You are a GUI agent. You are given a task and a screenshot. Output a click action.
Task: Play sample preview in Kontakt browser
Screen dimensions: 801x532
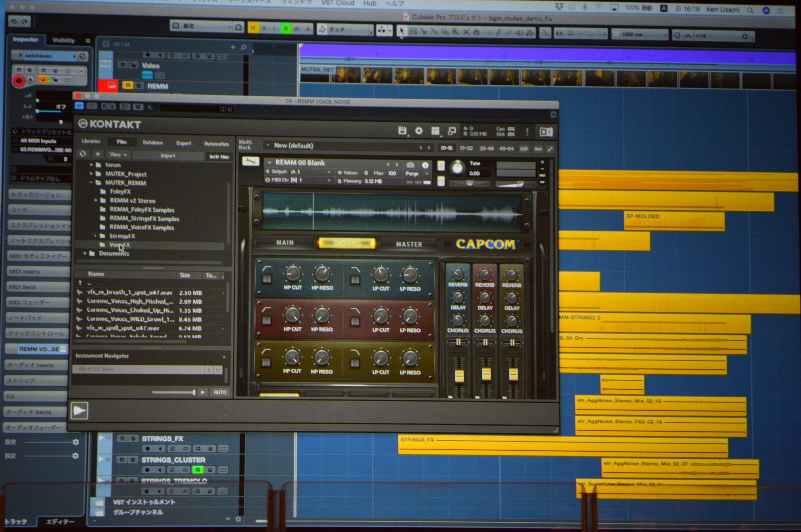202,392
